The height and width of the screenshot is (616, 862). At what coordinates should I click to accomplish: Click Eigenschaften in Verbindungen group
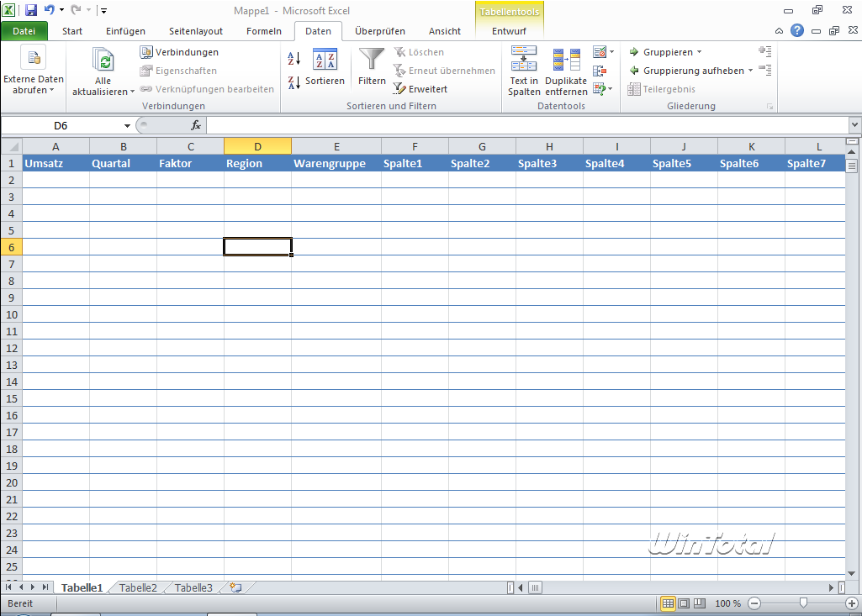pos(178,71)
